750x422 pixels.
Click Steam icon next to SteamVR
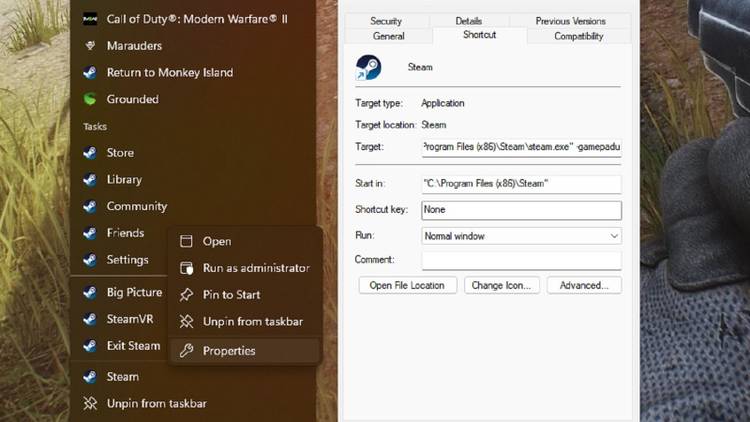(90, 319)
